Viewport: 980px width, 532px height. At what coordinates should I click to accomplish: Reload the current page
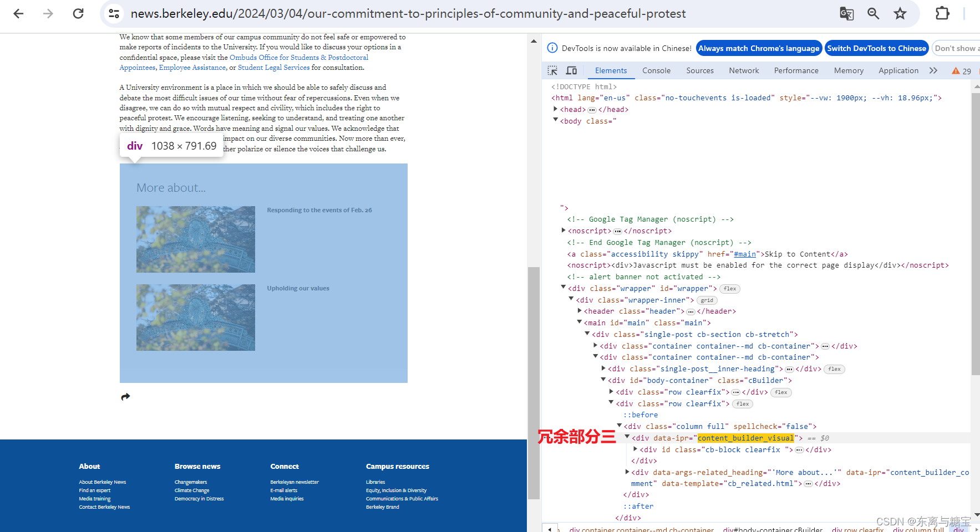pos(78,13)
